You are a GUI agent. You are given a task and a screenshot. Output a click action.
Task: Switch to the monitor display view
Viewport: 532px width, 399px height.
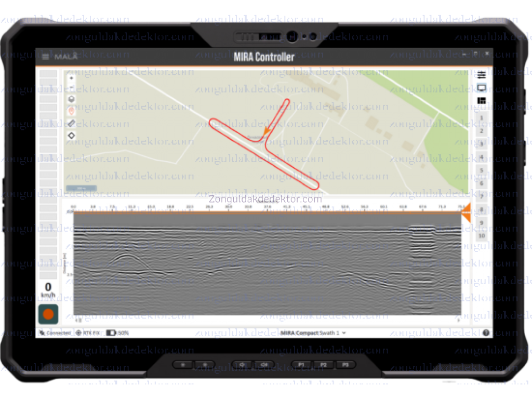pyautogui.click(x=481, y=88)
